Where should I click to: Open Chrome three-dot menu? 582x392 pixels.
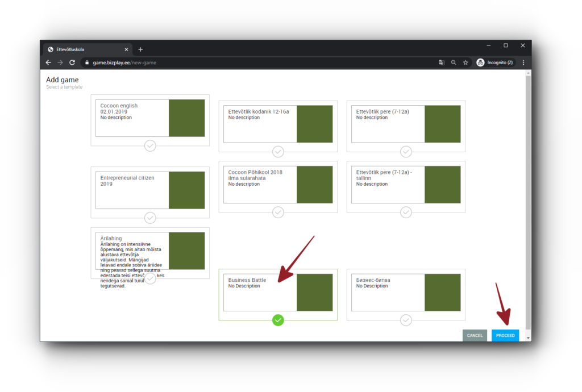point(523,62)
